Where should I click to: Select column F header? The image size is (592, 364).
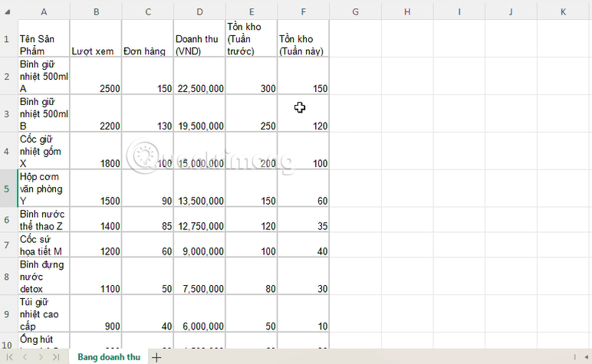click(303, 11)
